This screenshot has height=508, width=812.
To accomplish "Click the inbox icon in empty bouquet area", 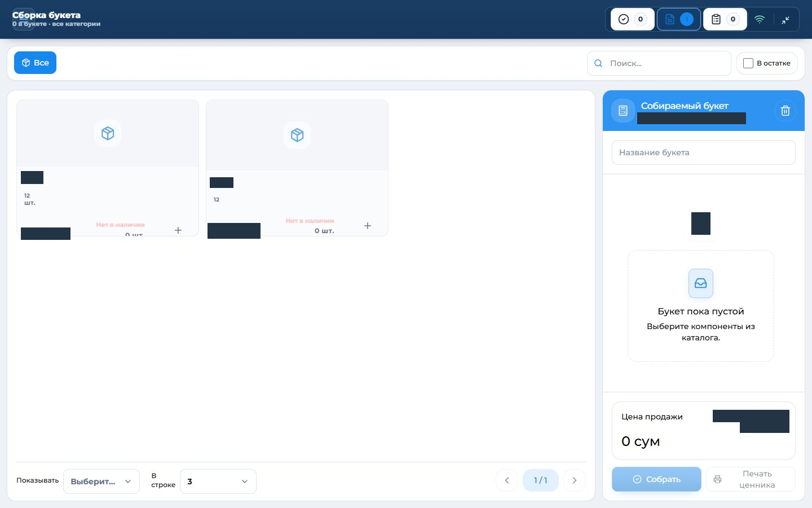I will (701, 283).
